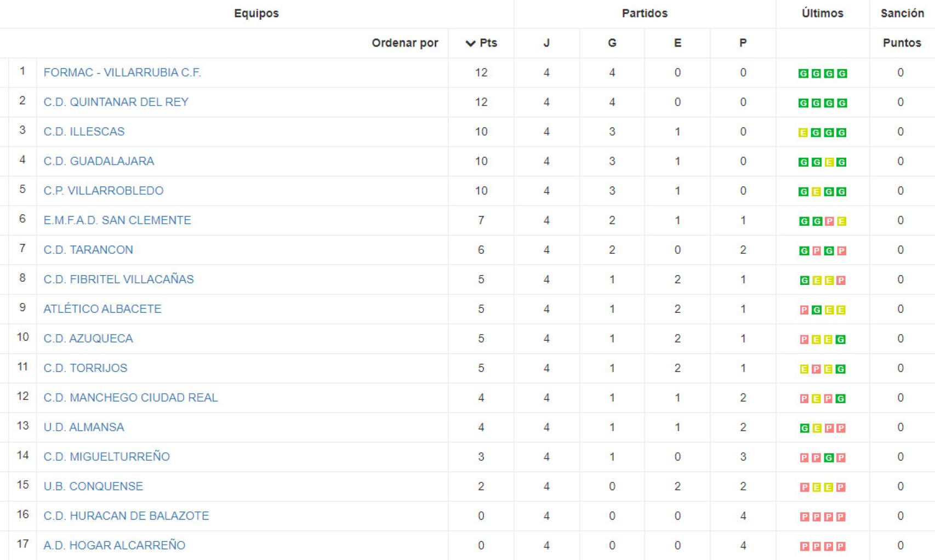
Task: Open C.D. QUINTANAR DEL REY team page
Action: tap(116, 102)
